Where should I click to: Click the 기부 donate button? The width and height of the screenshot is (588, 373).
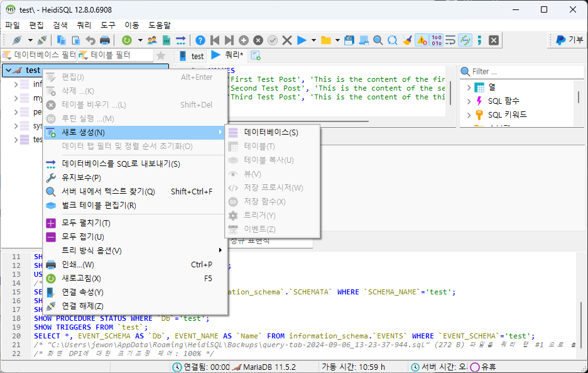pos(569,40)
